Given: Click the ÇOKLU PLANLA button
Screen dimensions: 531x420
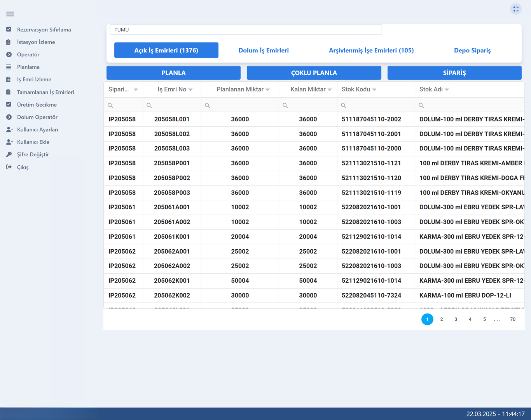Looking at the screenshot, I should [x=314, y=73].
